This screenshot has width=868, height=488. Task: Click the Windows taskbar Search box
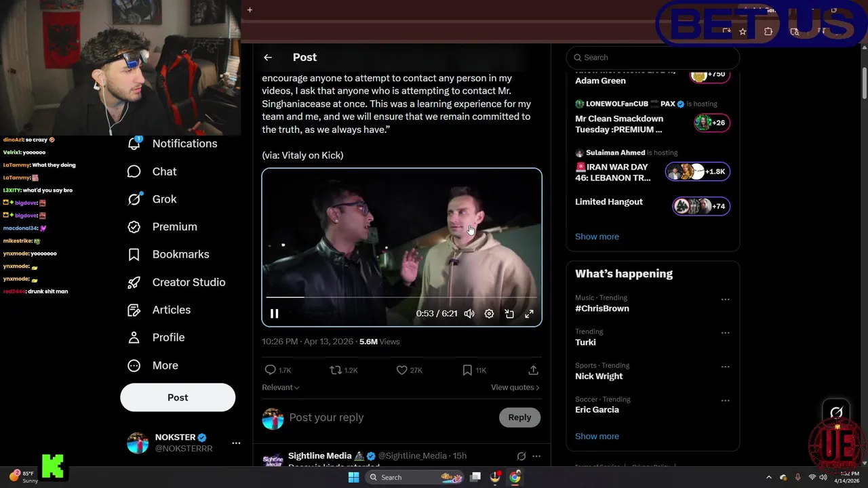click(414, 477)
